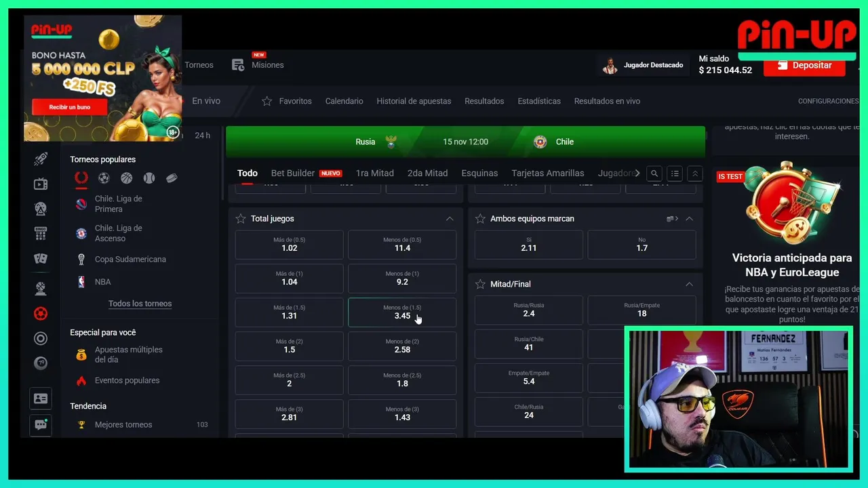Viewport: 868px width, 488px height.
Task: Open the live TV icon in the sidebar
Action: 41,184
